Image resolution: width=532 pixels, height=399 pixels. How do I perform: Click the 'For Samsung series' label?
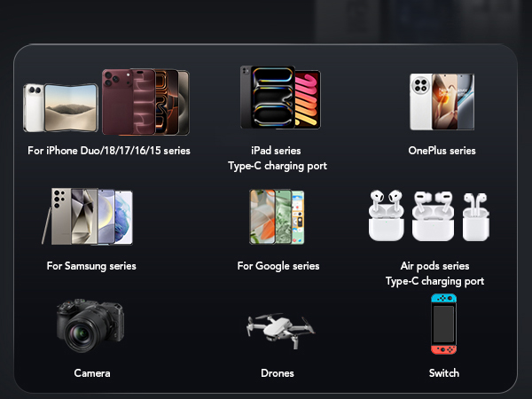[x=91, y=266]
